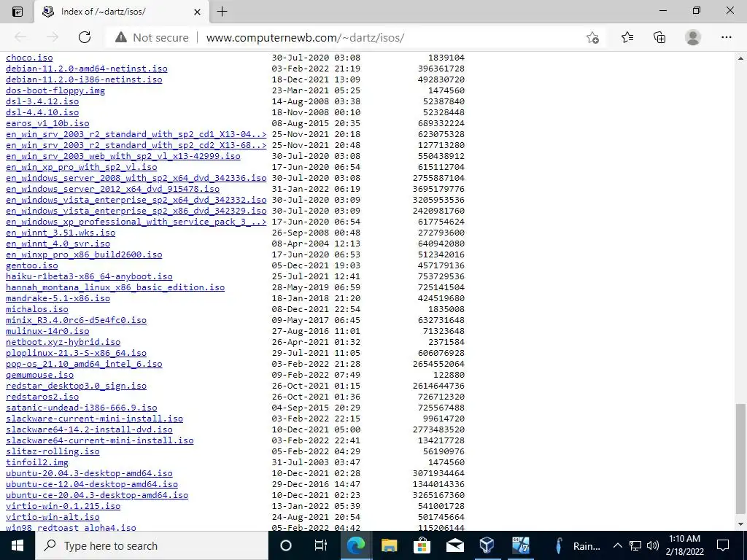
Task: Show hidden tray icons chevron
Action: (x=617, y=545)
